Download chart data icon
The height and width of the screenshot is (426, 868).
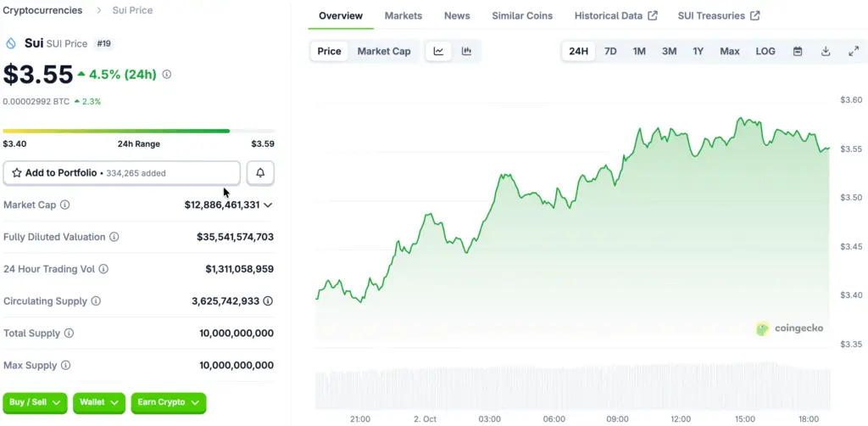tap(826, 51)
